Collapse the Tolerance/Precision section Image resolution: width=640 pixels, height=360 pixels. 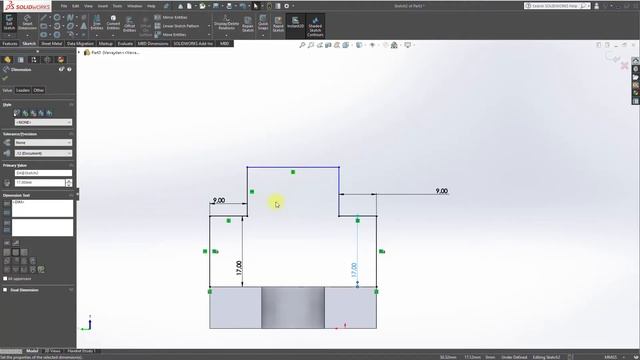pyautogui.click(x=71, y=134)
